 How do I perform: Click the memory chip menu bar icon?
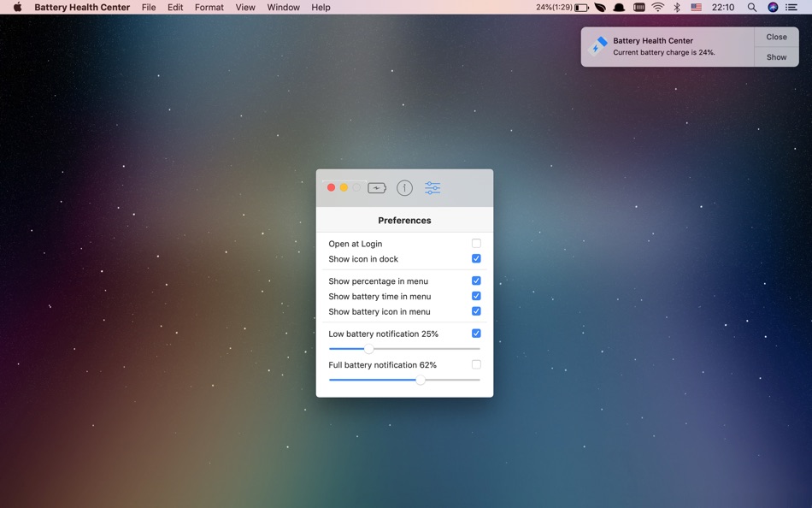click(639, 7)
